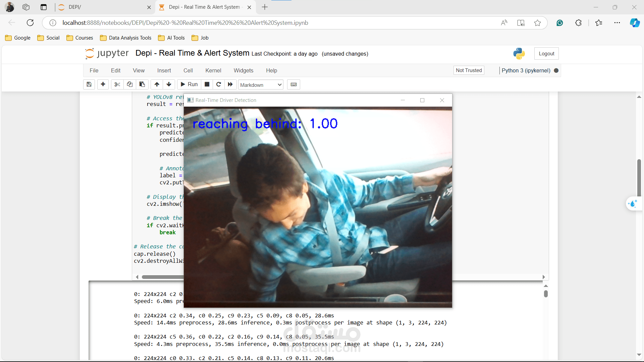This screenshot has width=644, height=362.
Task: Refresh the browser page
Action: click(x=30, y=22)
